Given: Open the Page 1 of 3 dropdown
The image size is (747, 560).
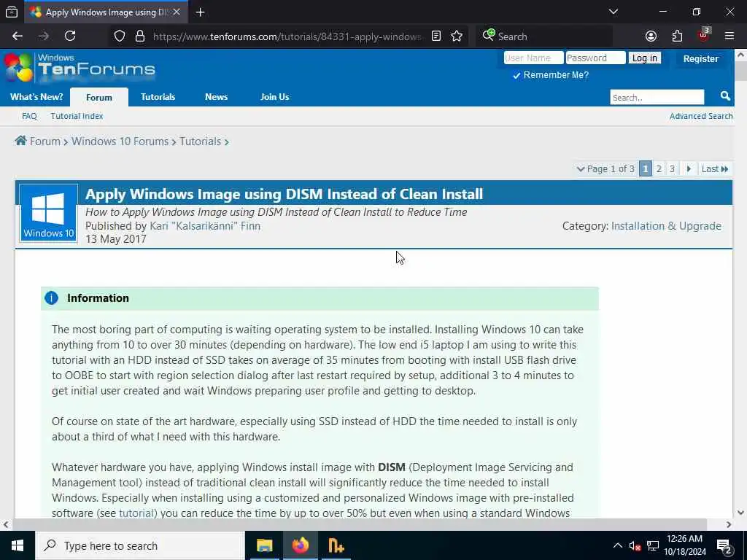Looking at the screenshot, I should [x=605, y=168].
